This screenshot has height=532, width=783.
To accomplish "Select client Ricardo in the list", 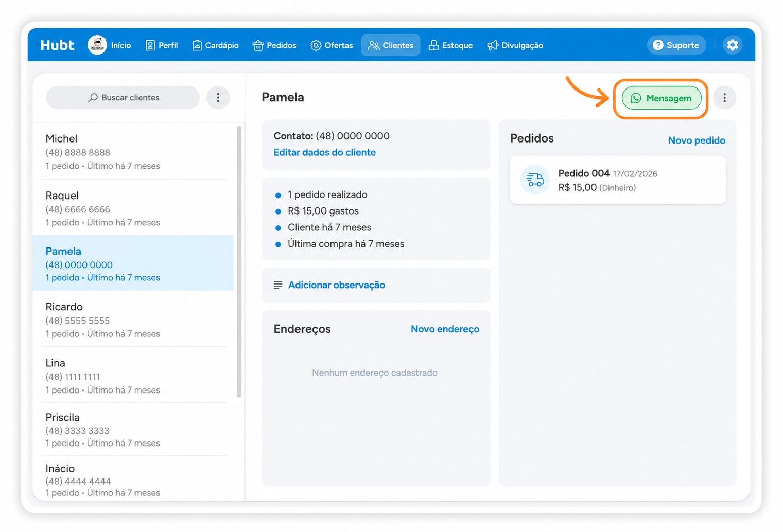I will tap(133, 319).
